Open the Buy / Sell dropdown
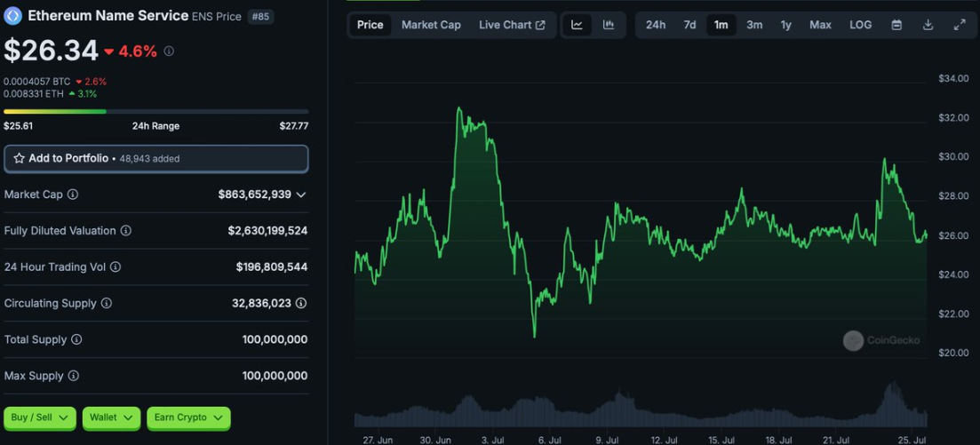 coord(40,417)
